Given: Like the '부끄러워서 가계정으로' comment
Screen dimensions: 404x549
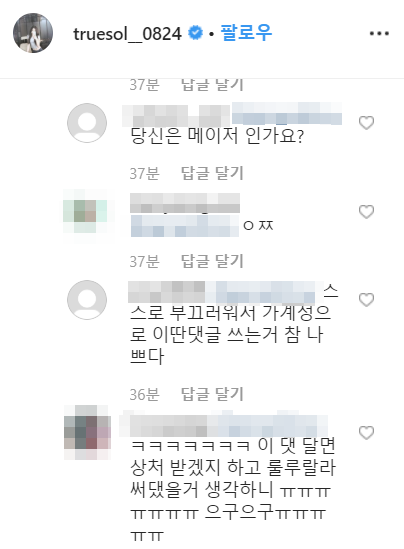Looking at the screenshot, I should coord(367,300).
